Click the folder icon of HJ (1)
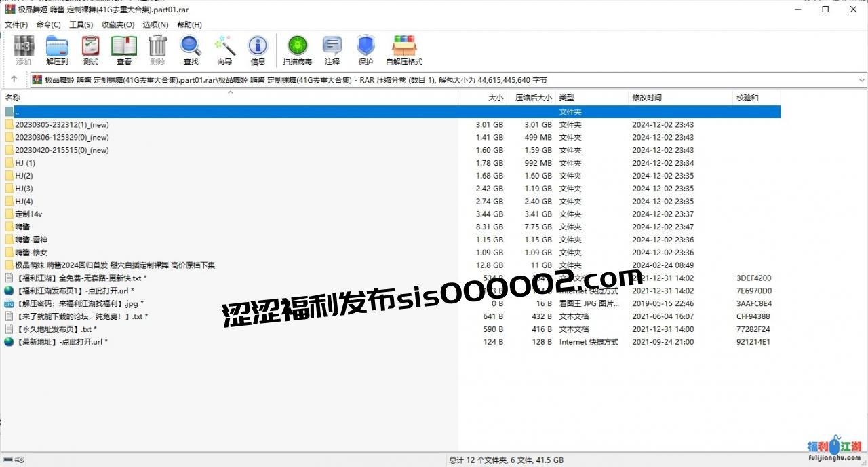This screenshot has height=467, width=868. pos(9,163)
